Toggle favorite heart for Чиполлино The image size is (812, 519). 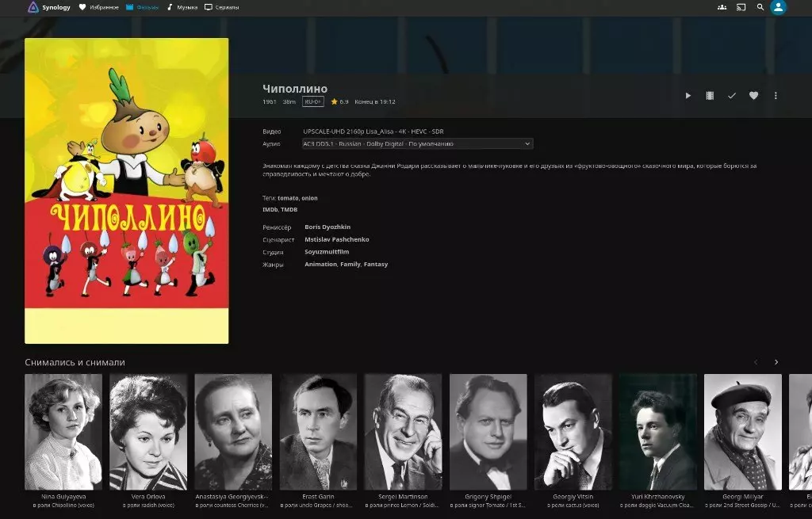[753, 96]
